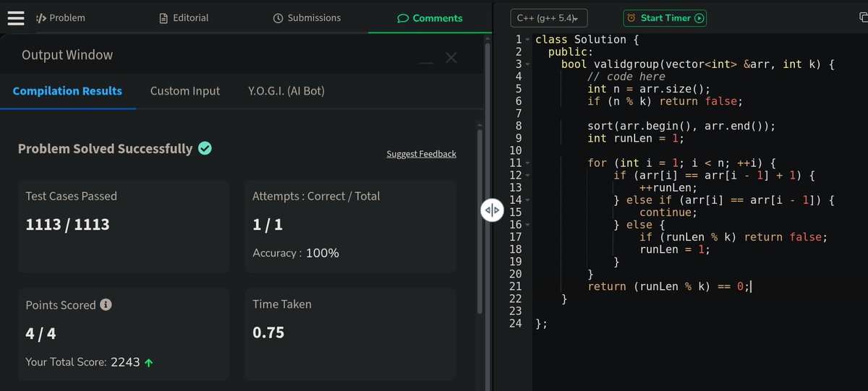The image size is (868, 391).
Task: Select the Comments tab
Action: coord(430,18)
